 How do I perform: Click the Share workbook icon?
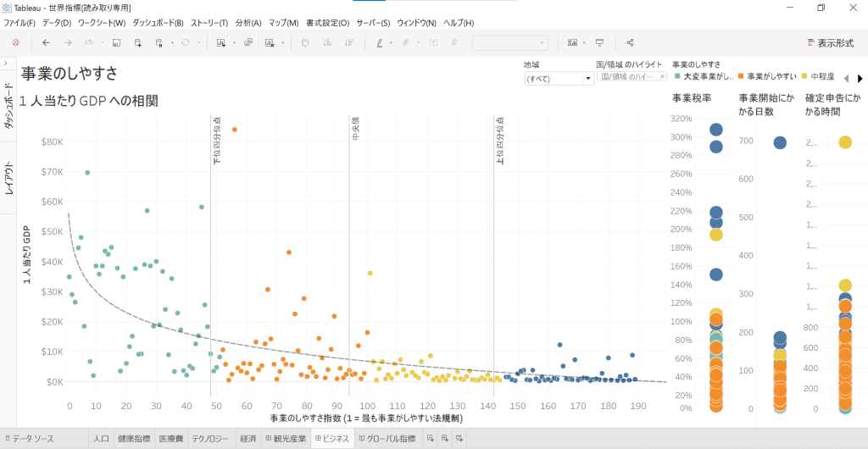click(630, 42)
